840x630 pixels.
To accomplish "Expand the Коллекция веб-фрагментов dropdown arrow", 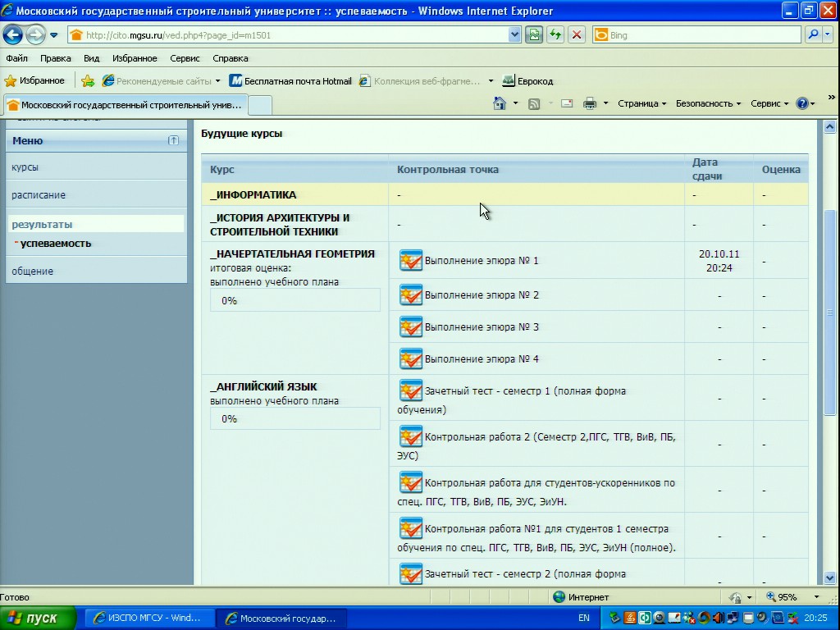I will (491, 81).
